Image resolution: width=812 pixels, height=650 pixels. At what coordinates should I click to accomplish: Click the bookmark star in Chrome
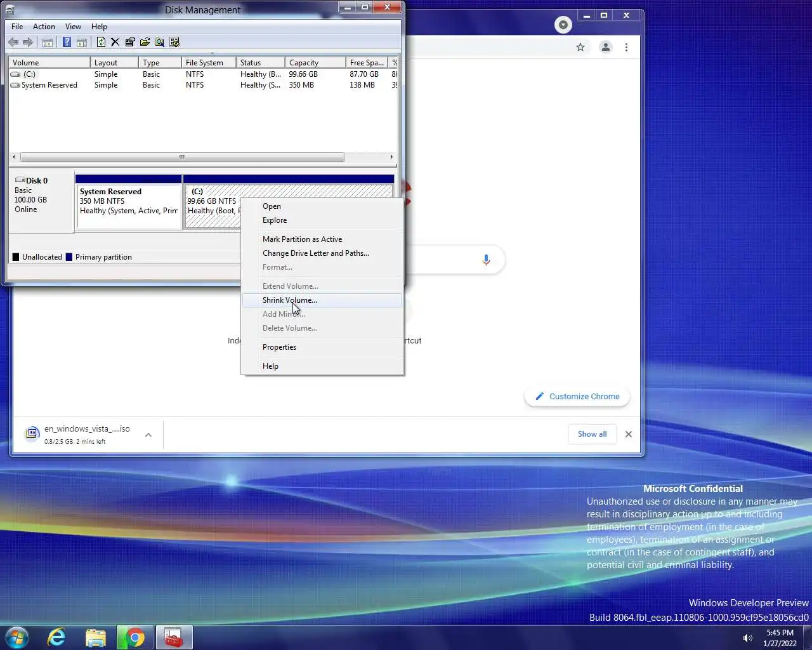pyautogui.click(x=580, y=47)
